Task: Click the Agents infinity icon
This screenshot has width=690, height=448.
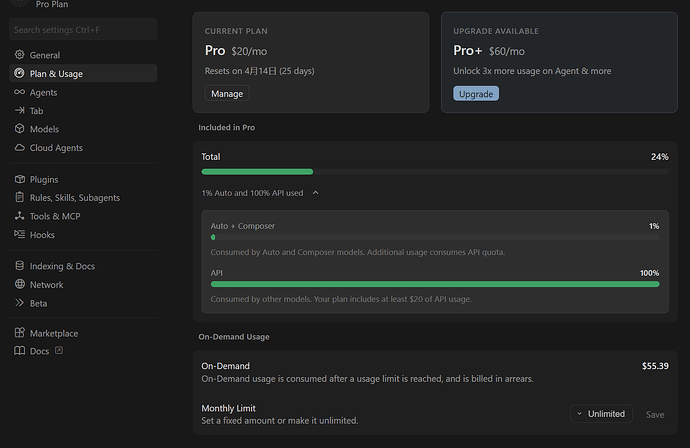Action: tap(19, 92)
